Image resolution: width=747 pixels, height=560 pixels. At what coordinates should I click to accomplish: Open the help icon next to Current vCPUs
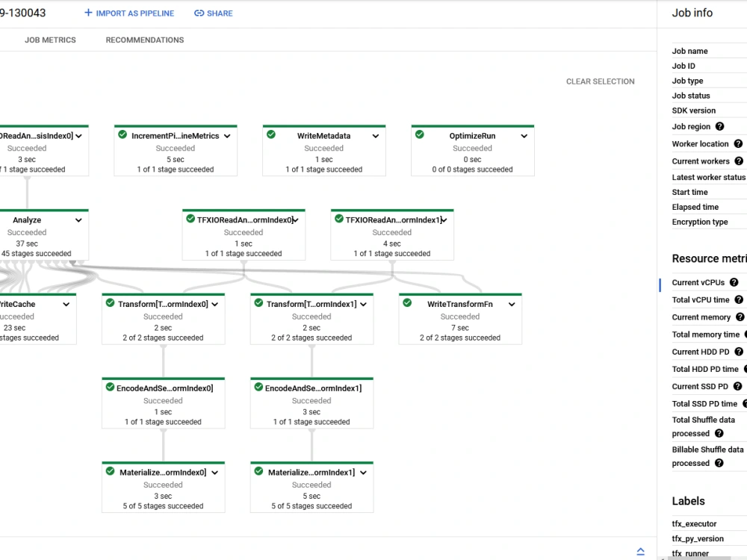coord(733,282)
